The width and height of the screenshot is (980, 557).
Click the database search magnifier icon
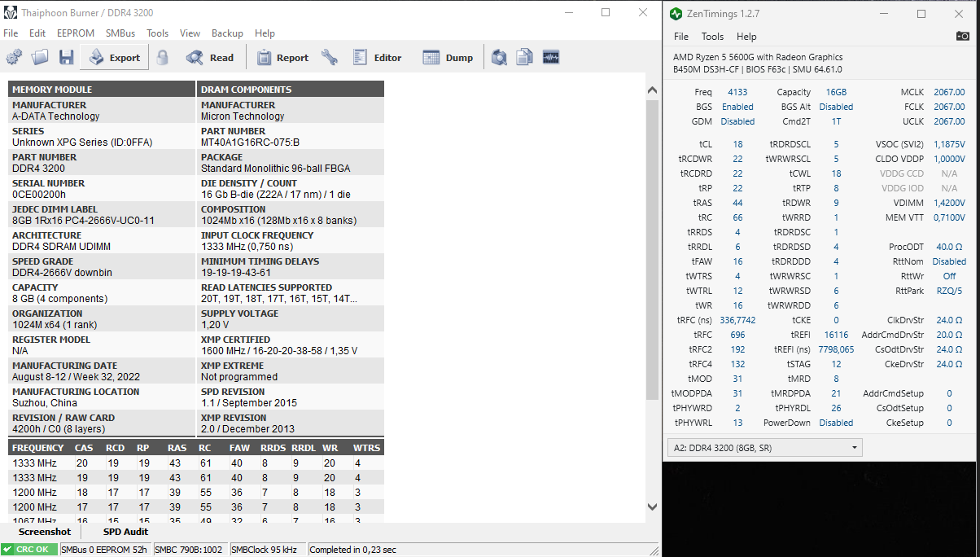[499, 57]
